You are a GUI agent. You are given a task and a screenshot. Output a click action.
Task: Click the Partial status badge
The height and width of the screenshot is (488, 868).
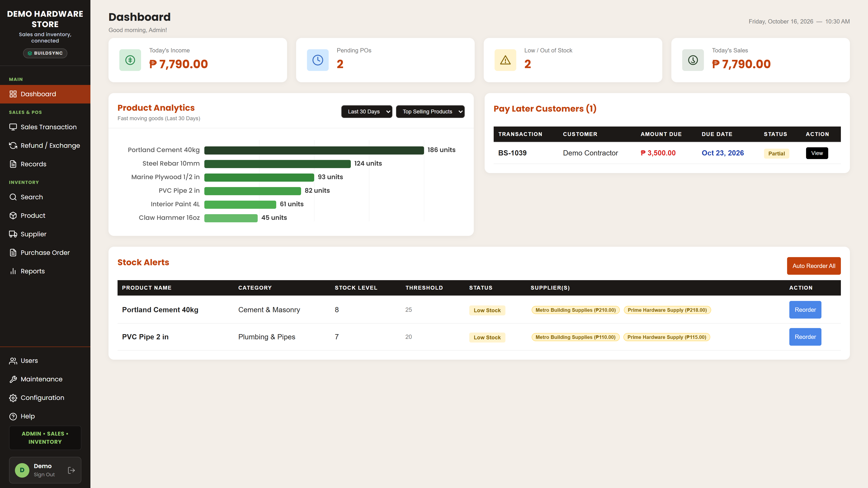point(776,154)
